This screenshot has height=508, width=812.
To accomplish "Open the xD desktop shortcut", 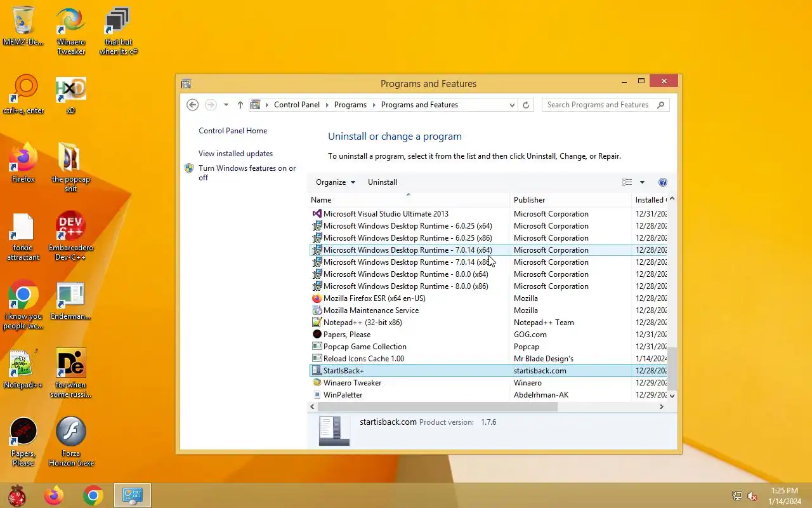I will [x=70, y=95].
